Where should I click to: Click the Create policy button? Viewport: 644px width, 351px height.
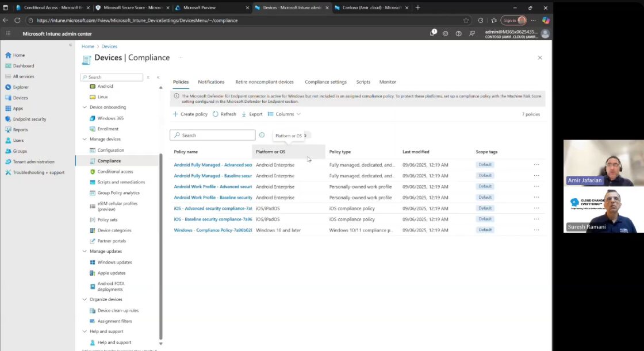pos(190,114)
